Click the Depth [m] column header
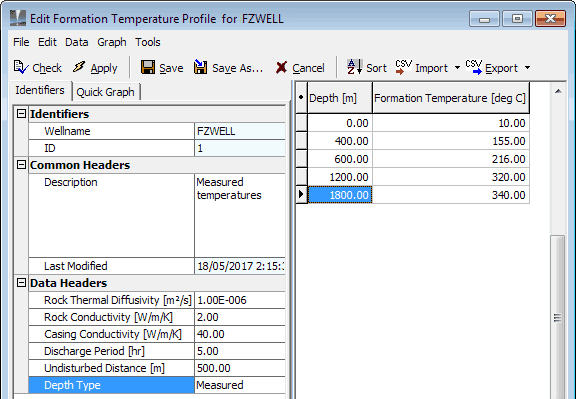The height and width of the screenshot is (399, 576). coord(340,98)
